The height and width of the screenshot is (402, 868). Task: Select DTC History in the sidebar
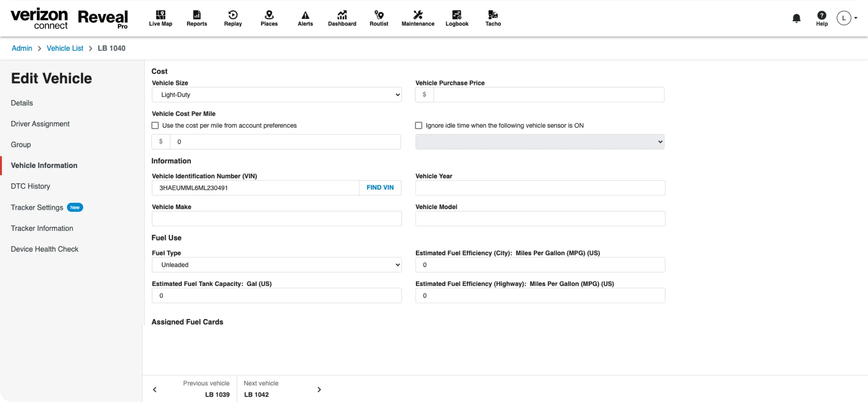point(30,186)
